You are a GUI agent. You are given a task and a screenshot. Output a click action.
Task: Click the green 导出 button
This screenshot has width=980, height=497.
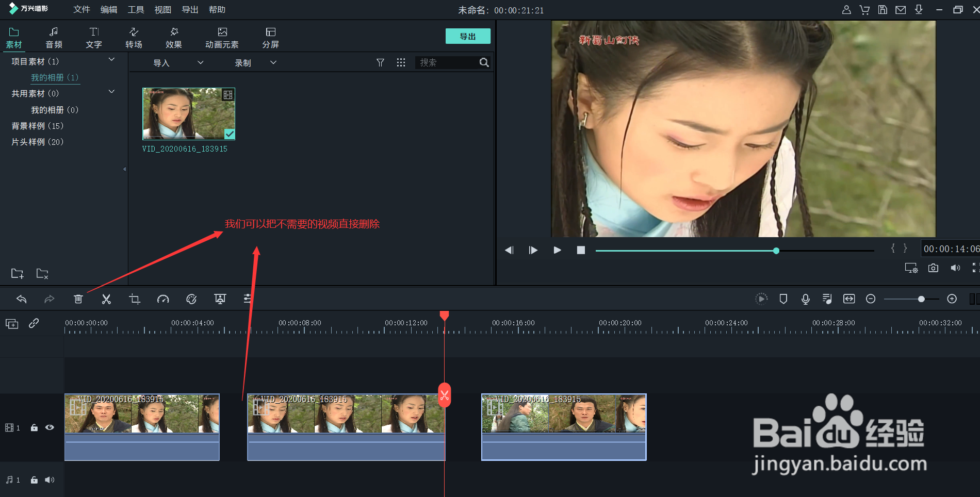click(468, 36)
